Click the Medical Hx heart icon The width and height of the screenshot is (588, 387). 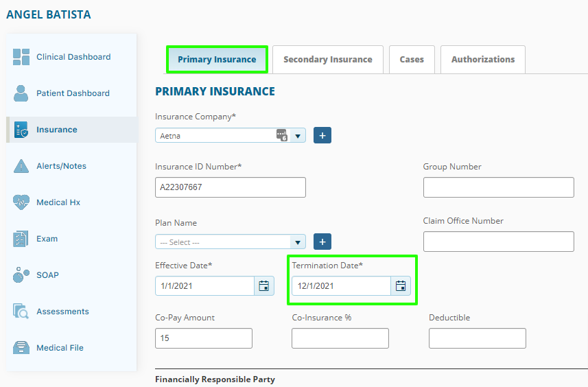tap(21, 202)
